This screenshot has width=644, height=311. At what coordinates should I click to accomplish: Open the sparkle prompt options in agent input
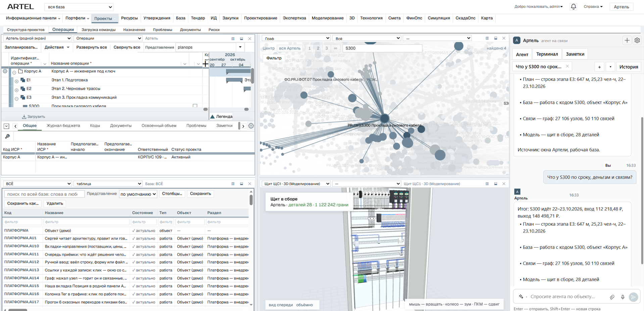click(521, 297)
